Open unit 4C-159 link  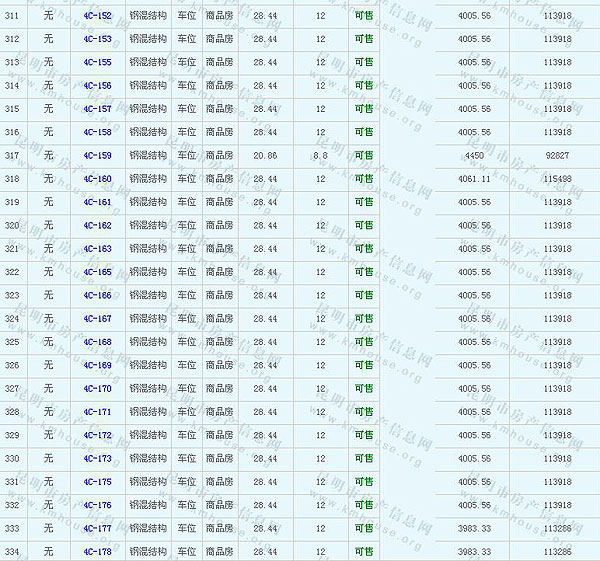click(x=97, y=156)
